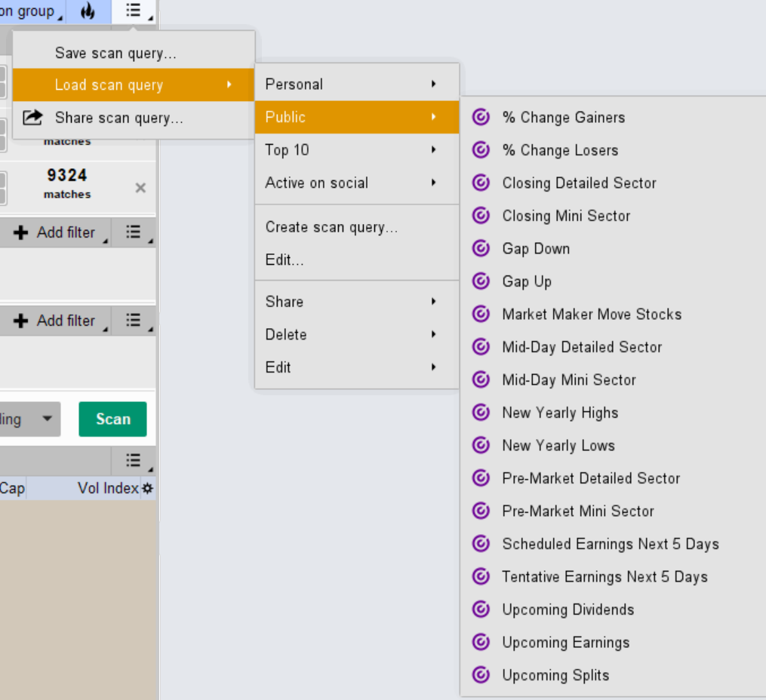The width and height of the screenshot is (766, 700).
Task: Click the list menu icon beside first Add filter
Action: [x=134, y=232]
